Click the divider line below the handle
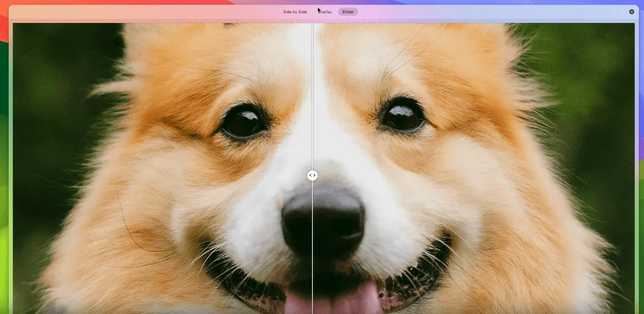The height and width of the screenshot is (314, 644). 312,247
